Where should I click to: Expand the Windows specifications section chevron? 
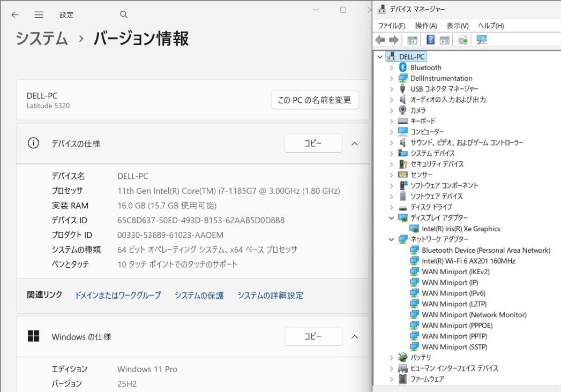tap(354, 336)
